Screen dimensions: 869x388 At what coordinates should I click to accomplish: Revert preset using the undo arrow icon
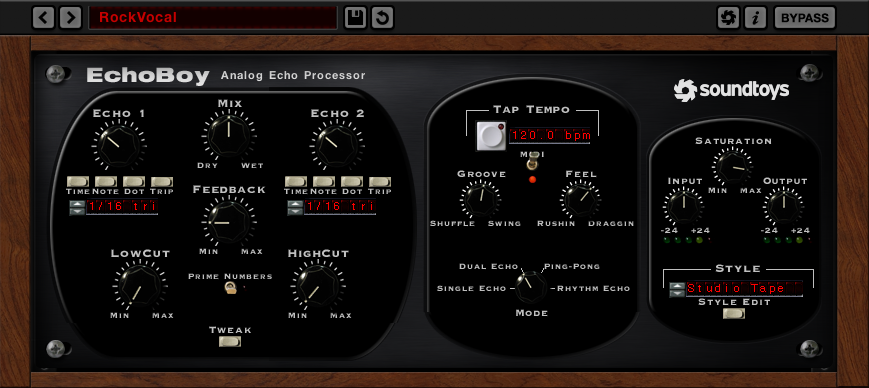click(x=382, y=18)
